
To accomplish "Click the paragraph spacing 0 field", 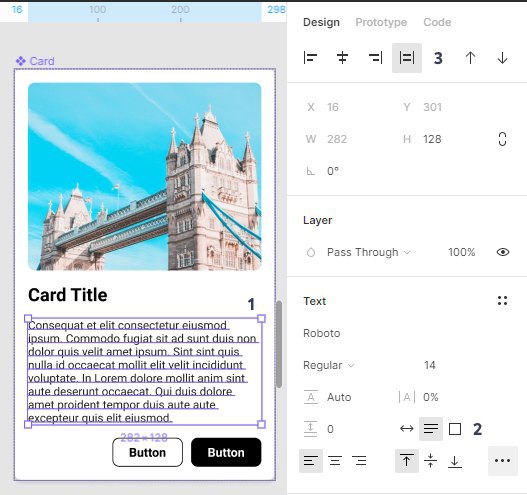I will click(330, 429).
